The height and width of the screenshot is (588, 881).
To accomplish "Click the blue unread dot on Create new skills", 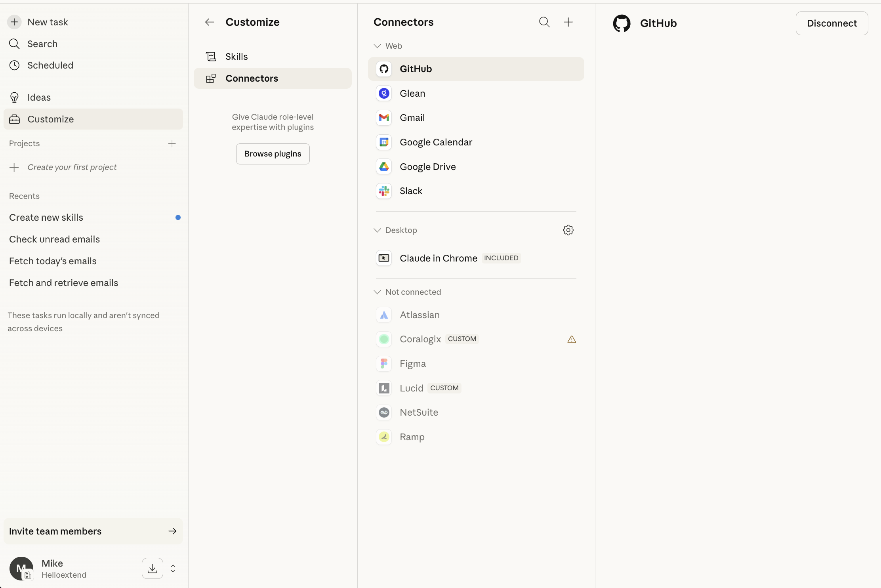I will [178, 218].
